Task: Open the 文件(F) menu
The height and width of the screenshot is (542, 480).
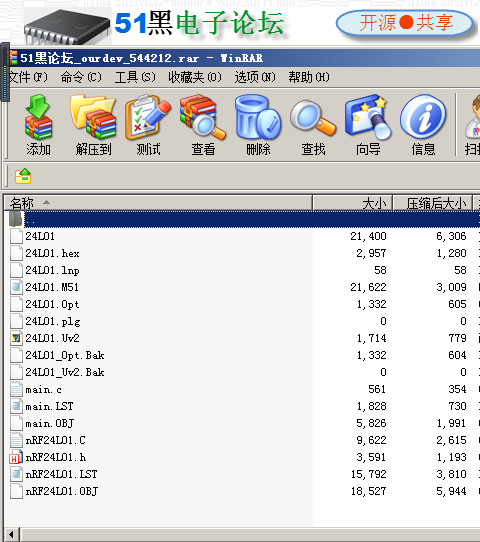Action: click(x=28, y=77)
